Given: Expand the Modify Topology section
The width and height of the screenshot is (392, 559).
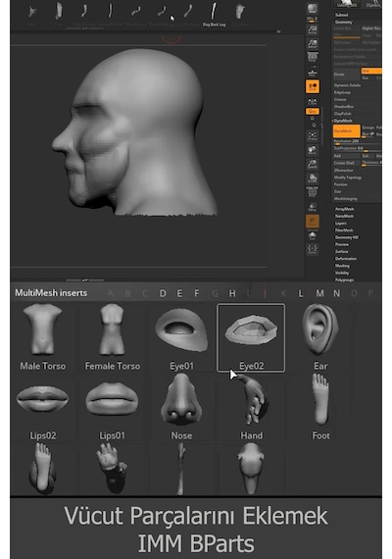Looking at the screenshot, I should coord(348,178).
